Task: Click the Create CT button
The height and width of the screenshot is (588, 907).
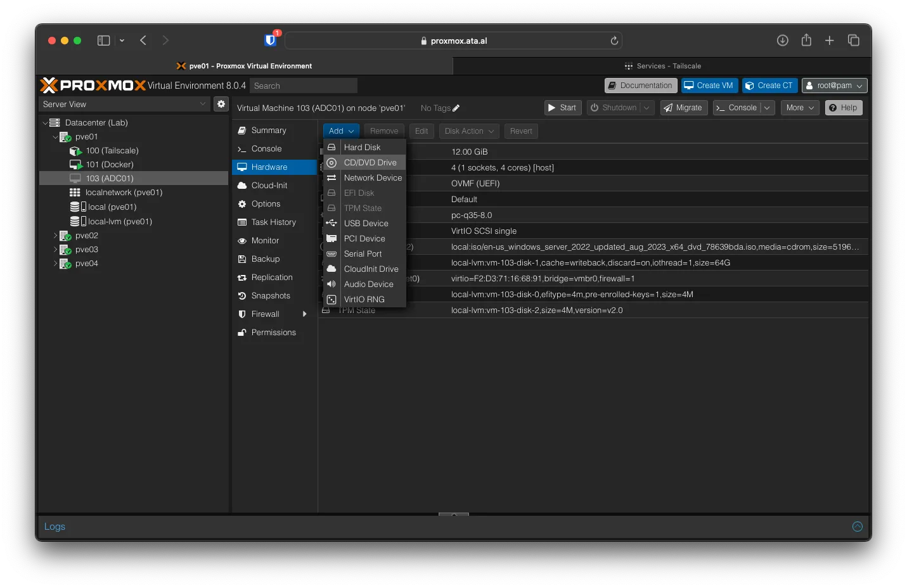Action: tap(769, 86)
